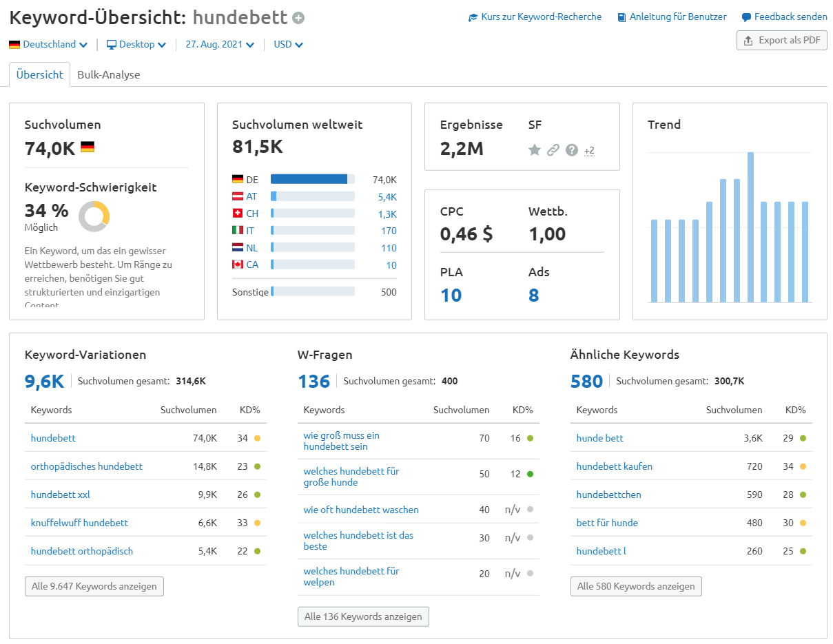Click the link icon in the SF panel
Viewport: 833px width, 644px height.
pos(553,149)
